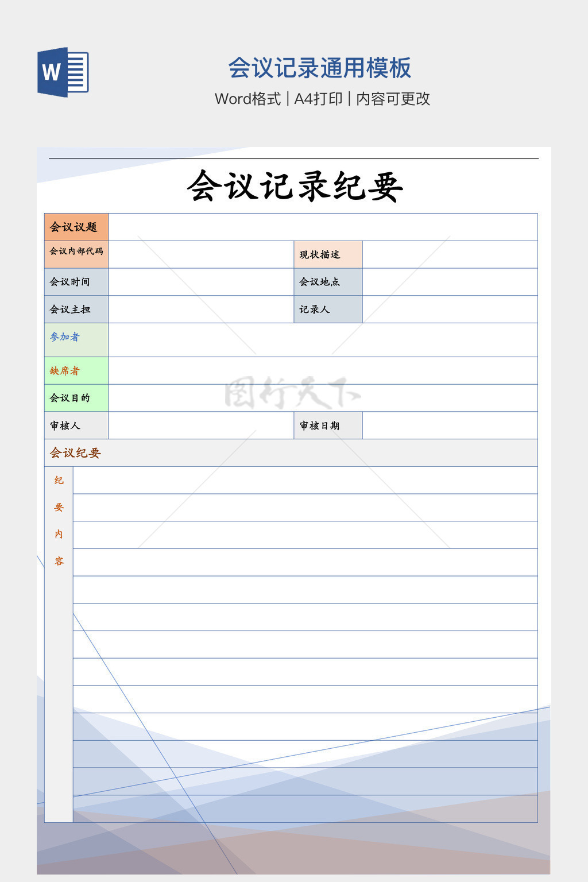Viewport: 588px width, 882px height.
Task: Click the orange 会议议题 label cell
Action: [76, 227]
